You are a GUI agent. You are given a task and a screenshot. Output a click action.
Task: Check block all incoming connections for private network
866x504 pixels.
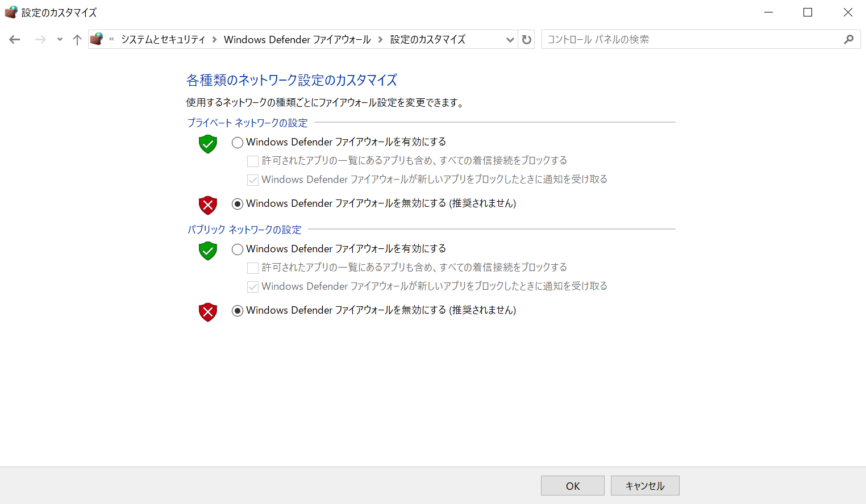tap(253, 161)
